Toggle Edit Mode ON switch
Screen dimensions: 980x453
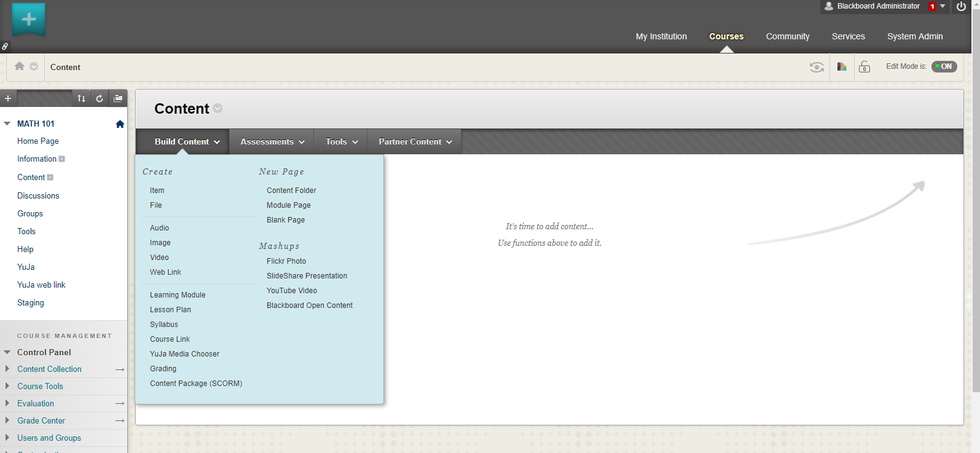click(944, 66)
